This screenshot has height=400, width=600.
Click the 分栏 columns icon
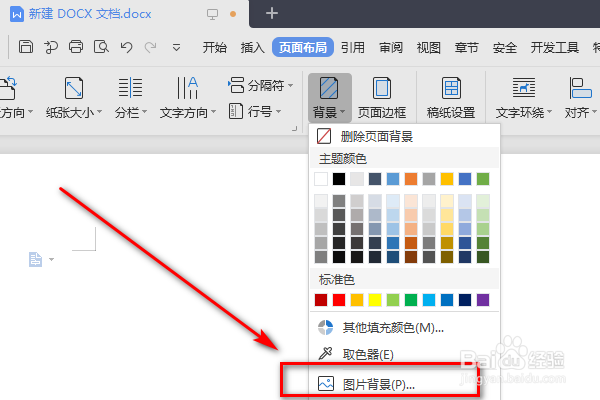130,88
